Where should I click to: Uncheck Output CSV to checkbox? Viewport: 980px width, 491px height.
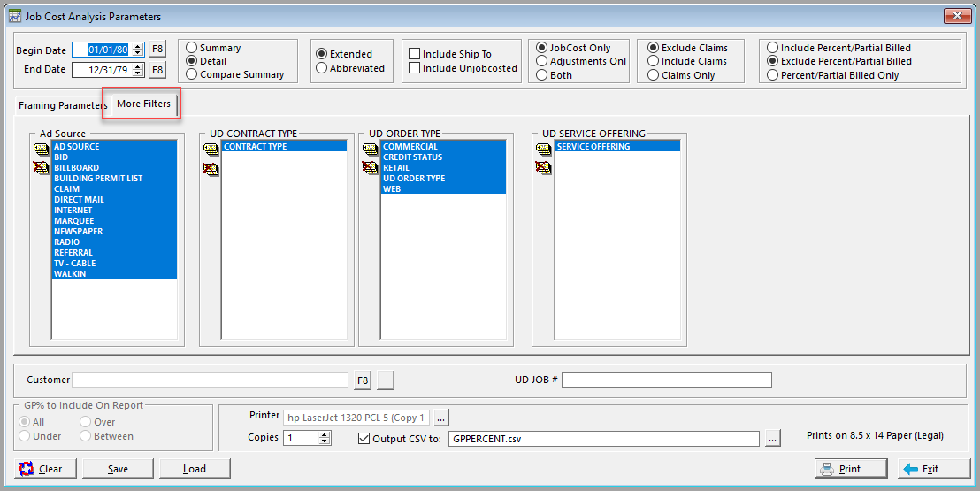pyautogui.click(x=364, y=439)
